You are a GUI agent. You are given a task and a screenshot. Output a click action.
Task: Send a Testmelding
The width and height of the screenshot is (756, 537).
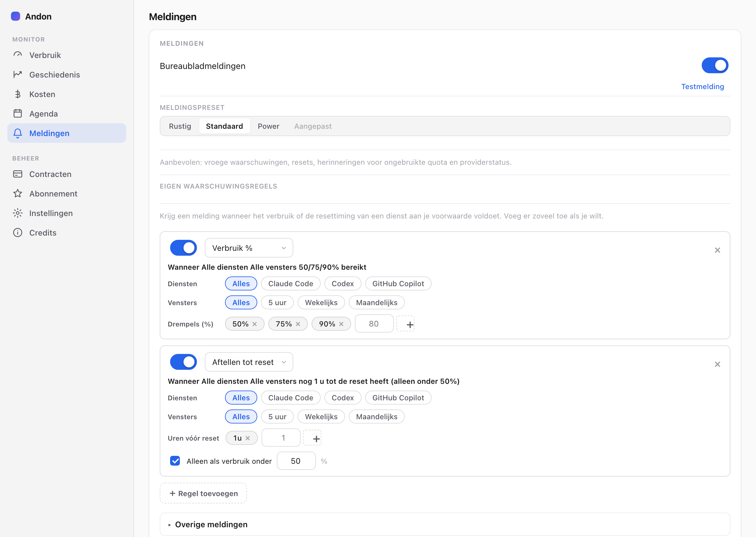702,86
